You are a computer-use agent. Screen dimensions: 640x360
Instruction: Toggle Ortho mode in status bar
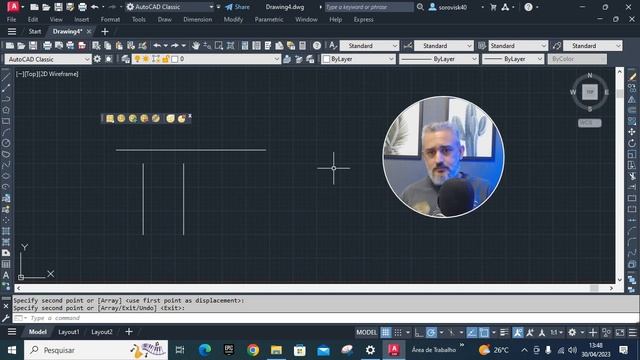pyautogui.click(x=419, y=333)
